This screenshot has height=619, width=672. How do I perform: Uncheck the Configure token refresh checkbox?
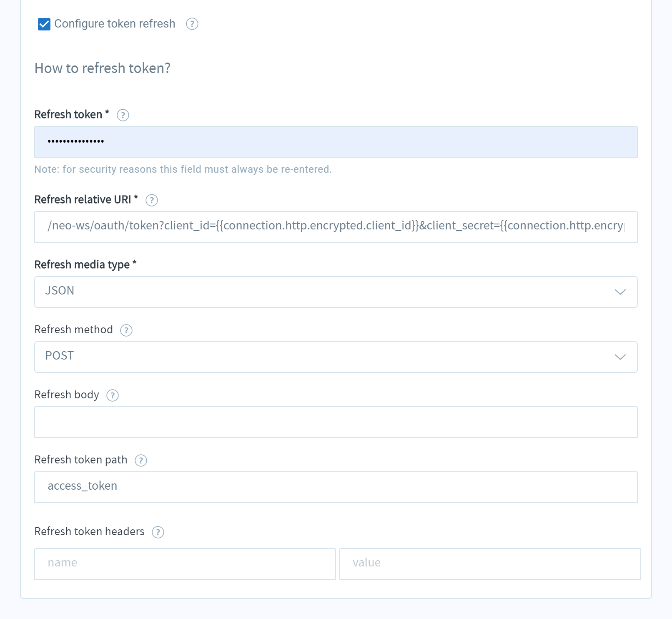click(44, 24)
